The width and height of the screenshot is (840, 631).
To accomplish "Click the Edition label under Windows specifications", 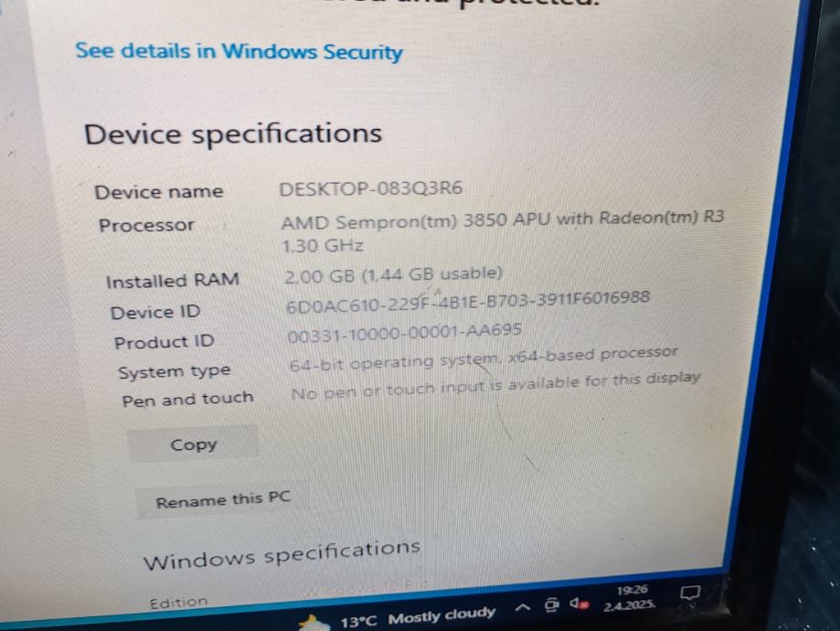I will pos(178,603).
